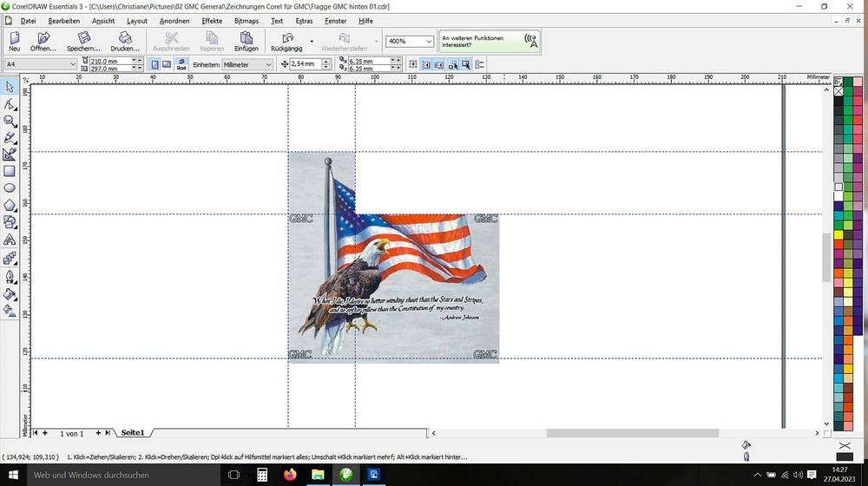Select the Shape edit tool
This screenshot has width=868, height=486.
(10, 104)
